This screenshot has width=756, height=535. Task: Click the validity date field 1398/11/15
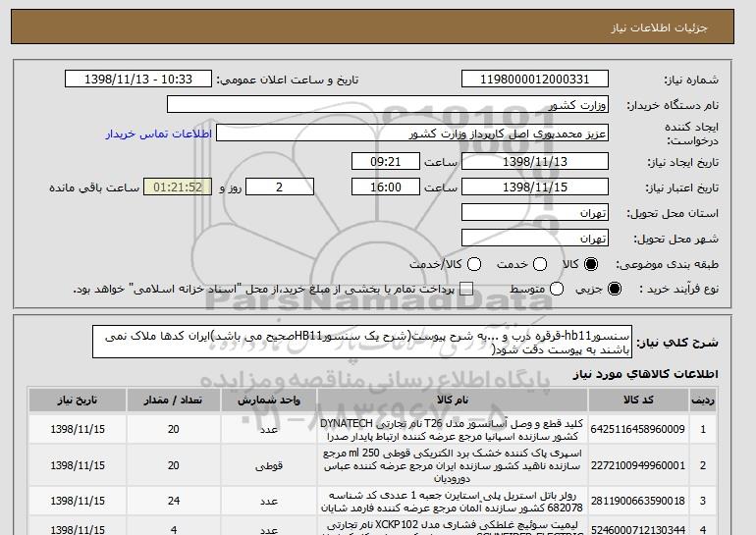[535, 187]
